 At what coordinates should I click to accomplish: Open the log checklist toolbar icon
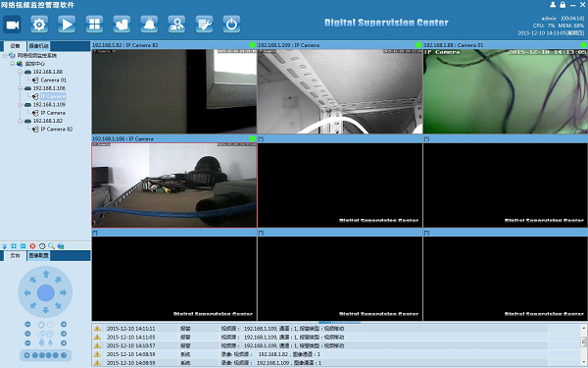(205, 25)
